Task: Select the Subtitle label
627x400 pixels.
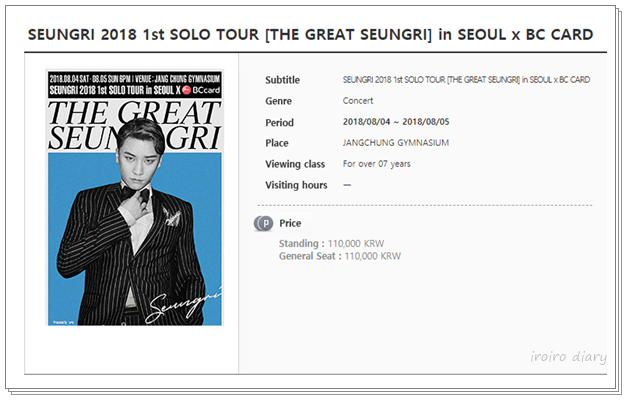Action: [282, 80]
